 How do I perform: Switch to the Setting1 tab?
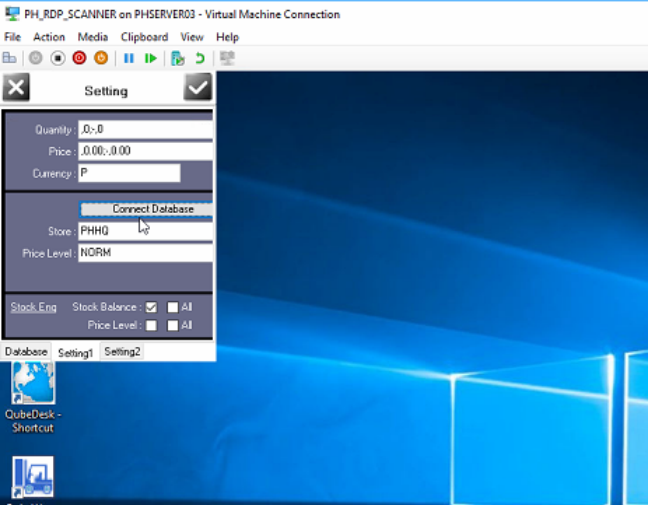point(76,353)
